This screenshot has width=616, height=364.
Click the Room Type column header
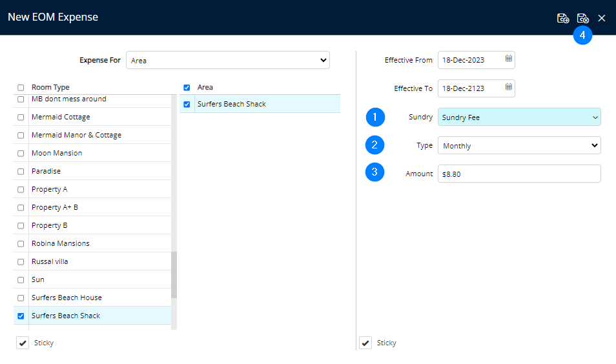click(50, 87)
